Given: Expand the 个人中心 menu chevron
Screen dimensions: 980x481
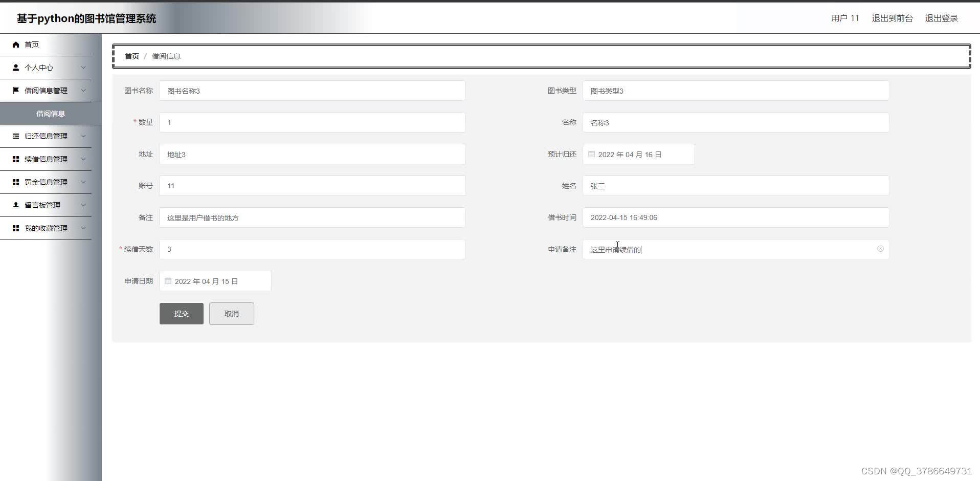Looking at the screenshot, I should click(x=83, y=68).
